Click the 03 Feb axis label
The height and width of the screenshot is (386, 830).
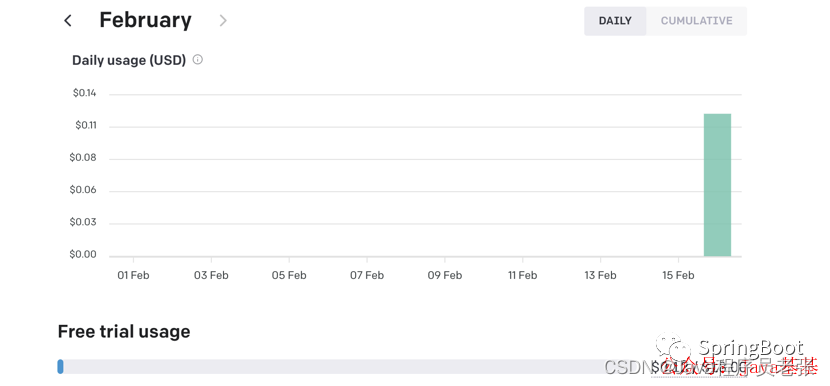[x=211, y=275]
